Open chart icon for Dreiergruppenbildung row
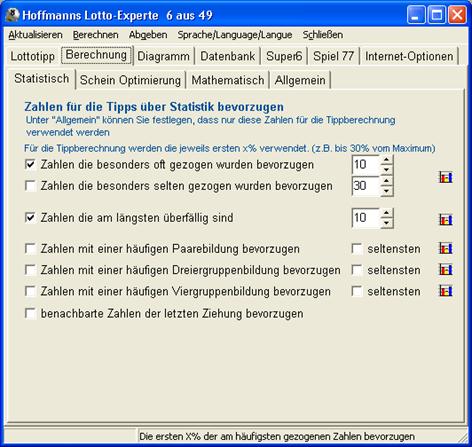Image resolution: width=472 pixels, height=447 pixels. [x=445, y=270]
